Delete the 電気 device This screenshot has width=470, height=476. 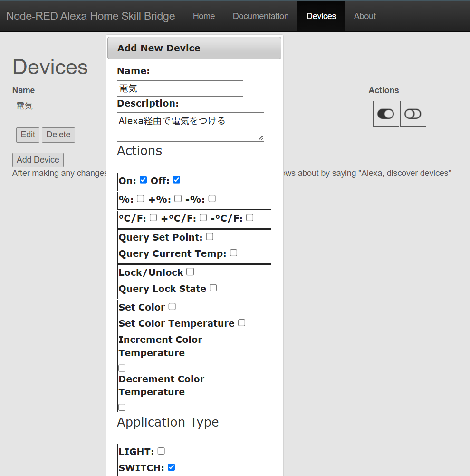pyautogui.click(x=58, y=135)
